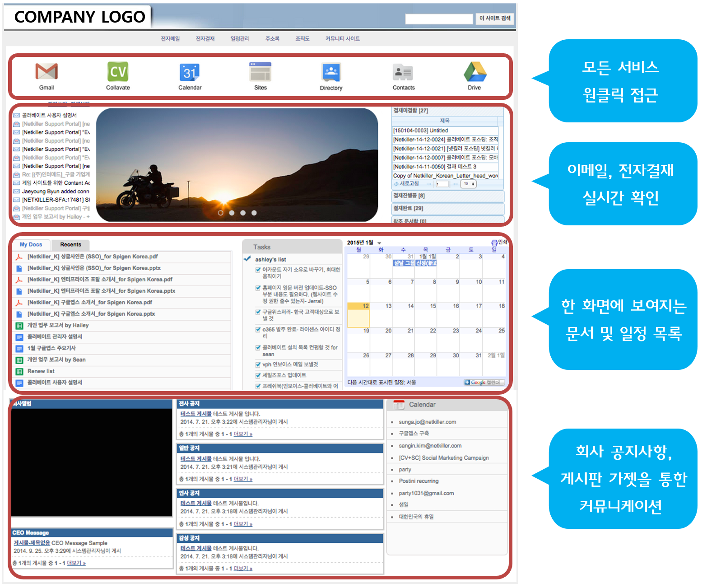Click the refresh icon labeled 새로고침
Viewport: 707px width, 588px height.
[396, 184]
